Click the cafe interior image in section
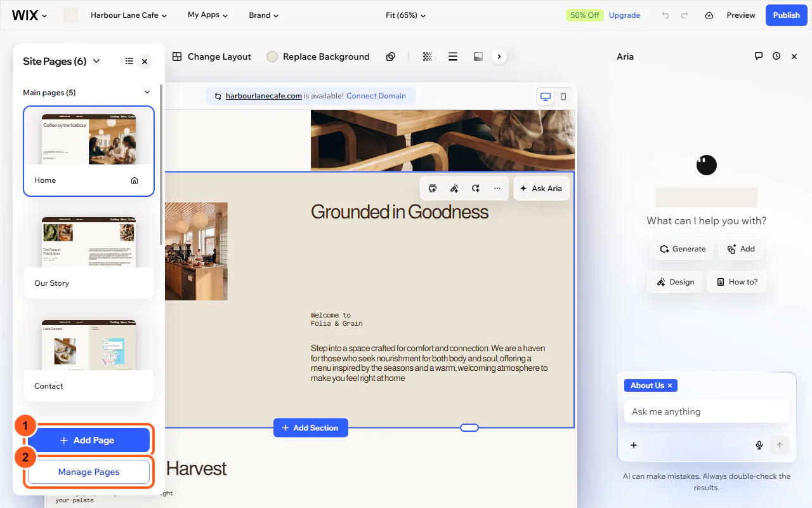 tap(196, 251)
